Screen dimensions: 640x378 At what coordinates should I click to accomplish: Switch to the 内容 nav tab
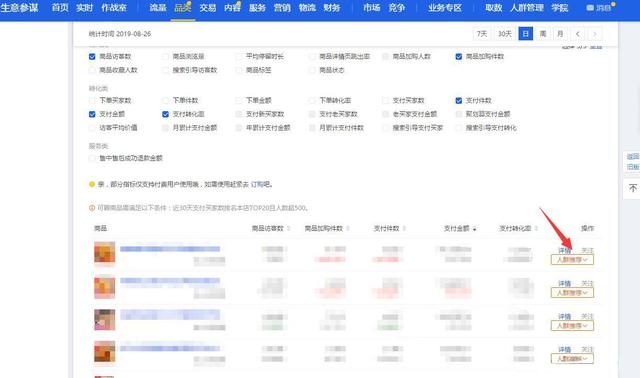point(232,7)
